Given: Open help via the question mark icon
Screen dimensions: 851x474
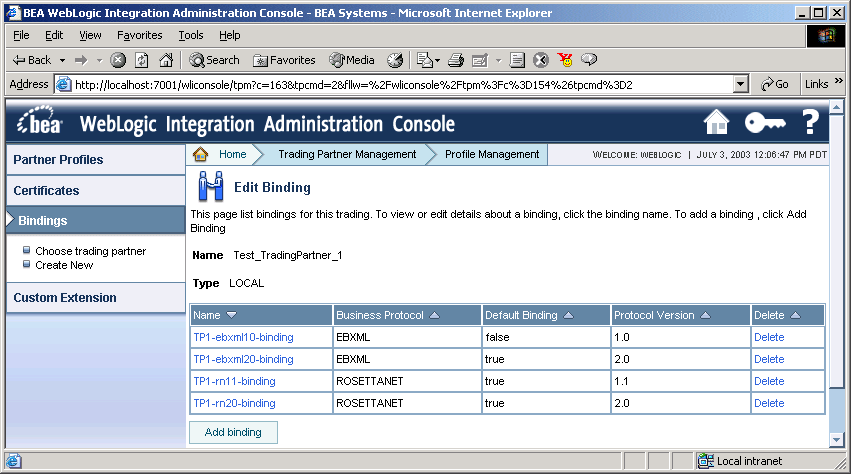Looking at the screenshot, I should tap(810, 122).
